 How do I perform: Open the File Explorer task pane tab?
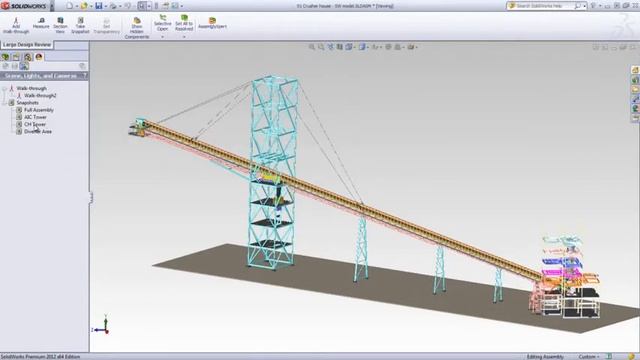pyautogui.click(x=635, y=89)
